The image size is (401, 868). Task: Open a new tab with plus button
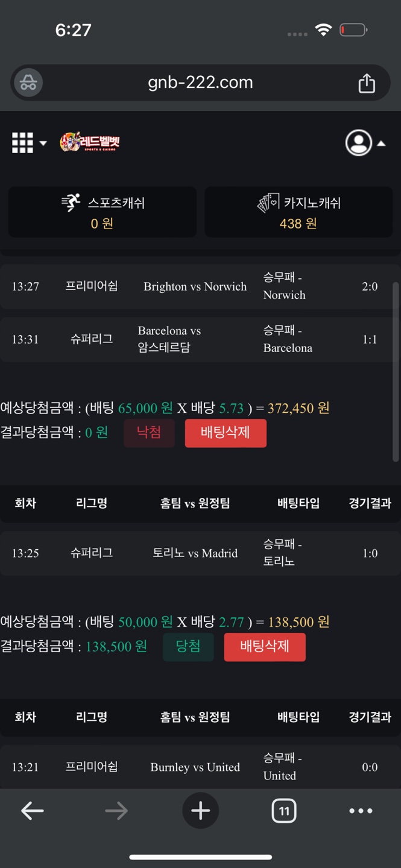click(200, 811)
